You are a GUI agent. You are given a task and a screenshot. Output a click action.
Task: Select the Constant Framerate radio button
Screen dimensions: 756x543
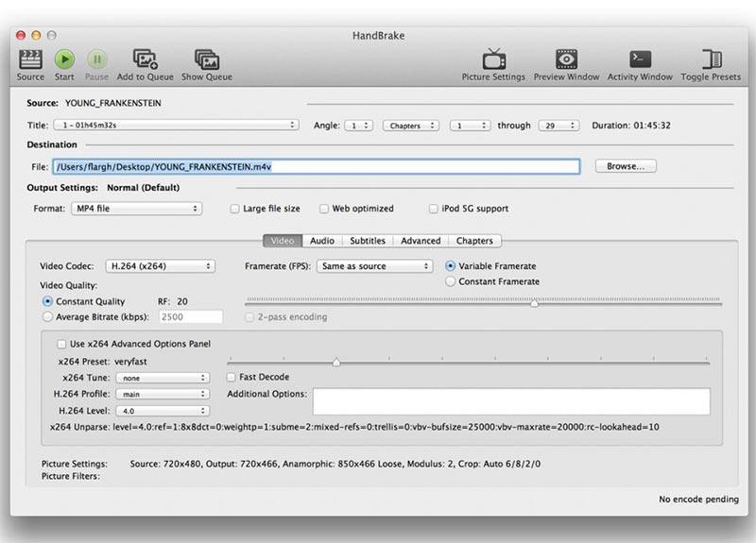(x=451, y=281)
